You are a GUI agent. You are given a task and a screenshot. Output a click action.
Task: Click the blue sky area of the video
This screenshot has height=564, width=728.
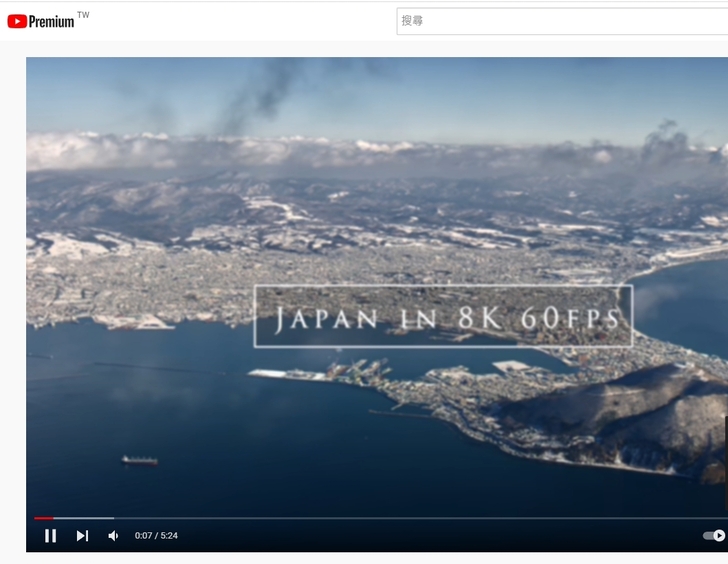[x=450, y=90]
